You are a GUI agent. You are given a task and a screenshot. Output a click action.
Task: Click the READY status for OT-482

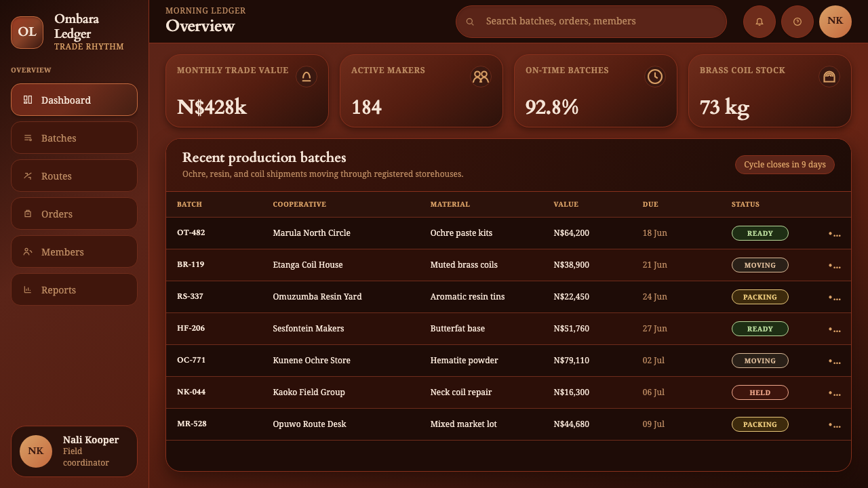[x=759, y=233]
